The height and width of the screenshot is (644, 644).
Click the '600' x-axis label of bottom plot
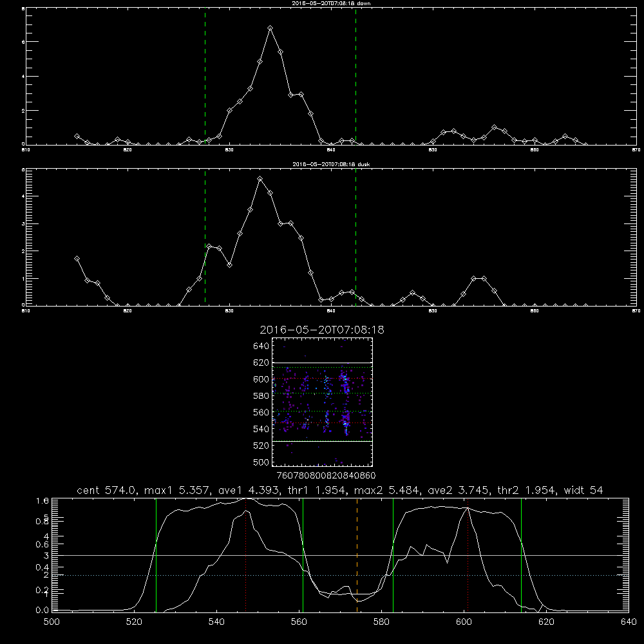point(464,622)
